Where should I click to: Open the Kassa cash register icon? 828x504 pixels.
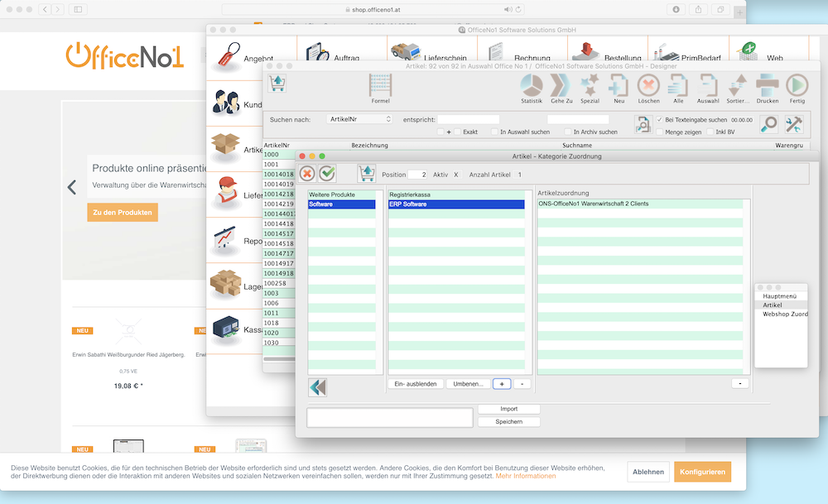coord(226,329)
